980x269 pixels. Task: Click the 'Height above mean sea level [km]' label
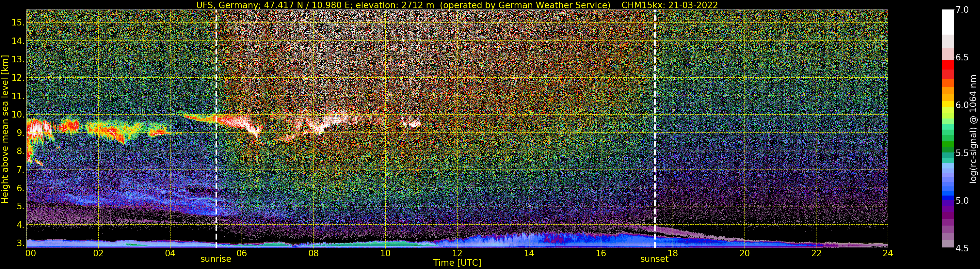click(x=5, y=129)
